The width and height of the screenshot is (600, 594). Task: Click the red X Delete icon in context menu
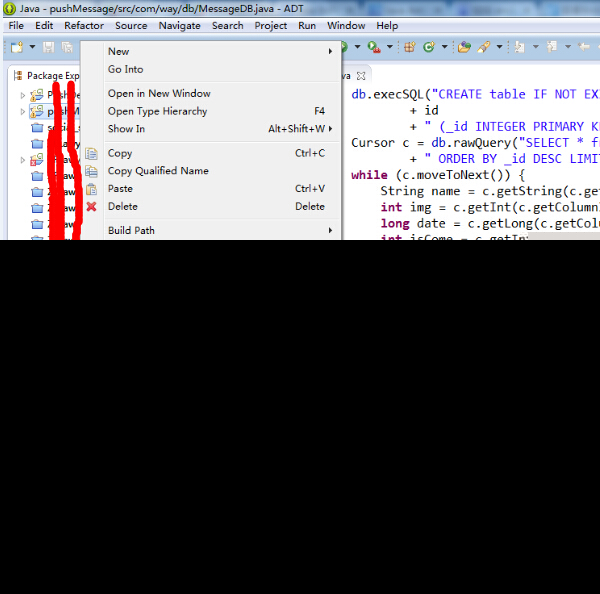click(x=91, y=207)
